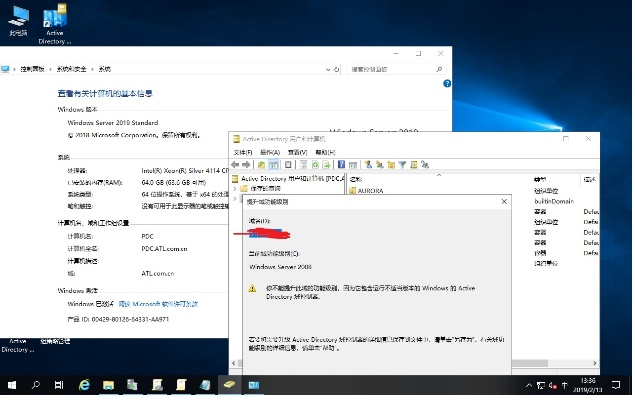The width and height of the screenshot is (635, 400).
Task: Click the taskbar clock showing 13:36
Action: 587,385
